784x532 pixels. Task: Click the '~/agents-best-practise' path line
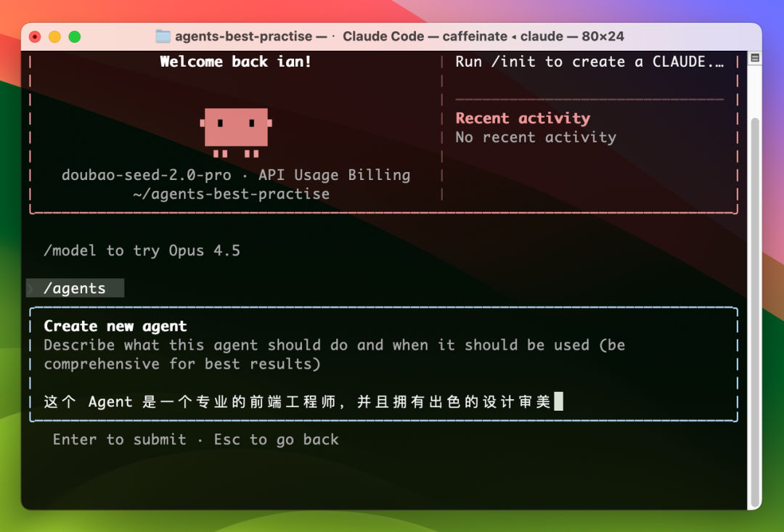[x=232, y=194]
